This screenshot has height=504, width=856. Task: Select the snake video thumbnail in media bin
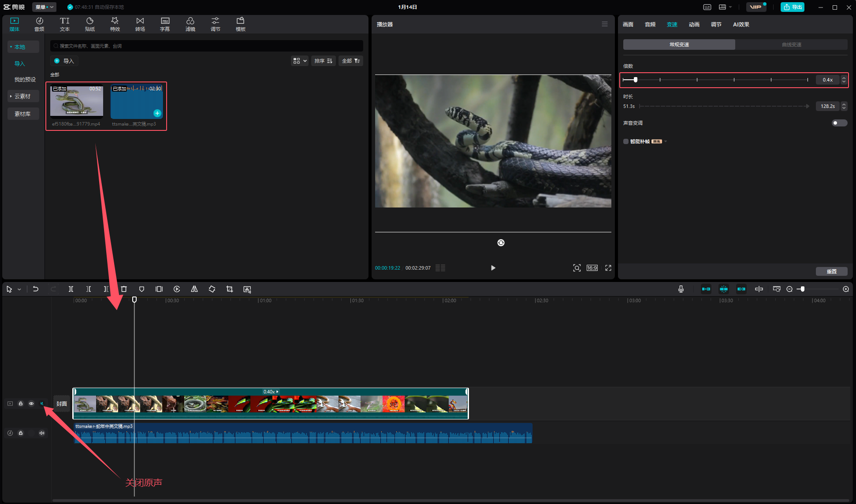pos(77,102)
